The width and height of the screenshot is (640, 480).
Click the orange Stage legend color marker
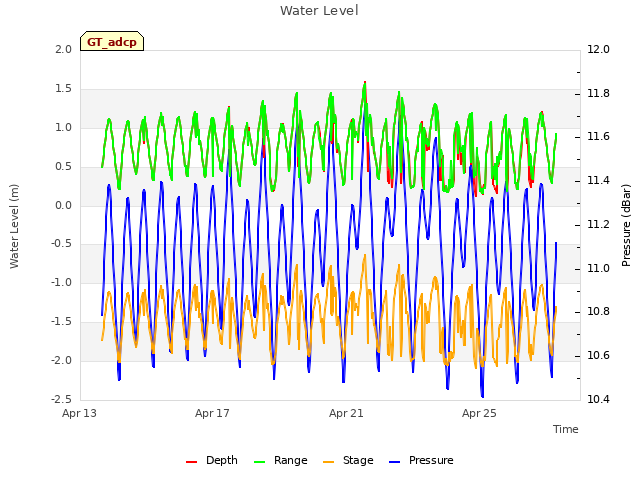pyautogui.click(x=328, y=462)
